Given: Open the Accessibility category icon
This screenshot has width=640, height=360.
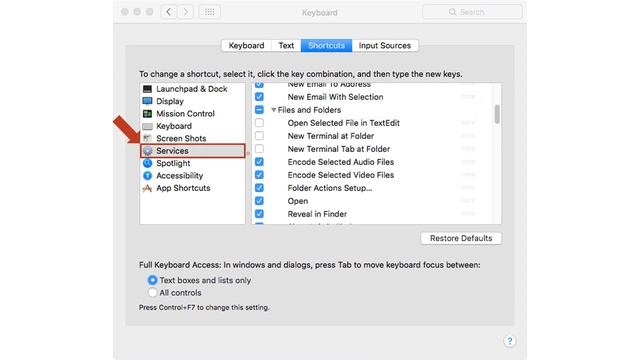Looking at the screenshot, I should [147, 176].
